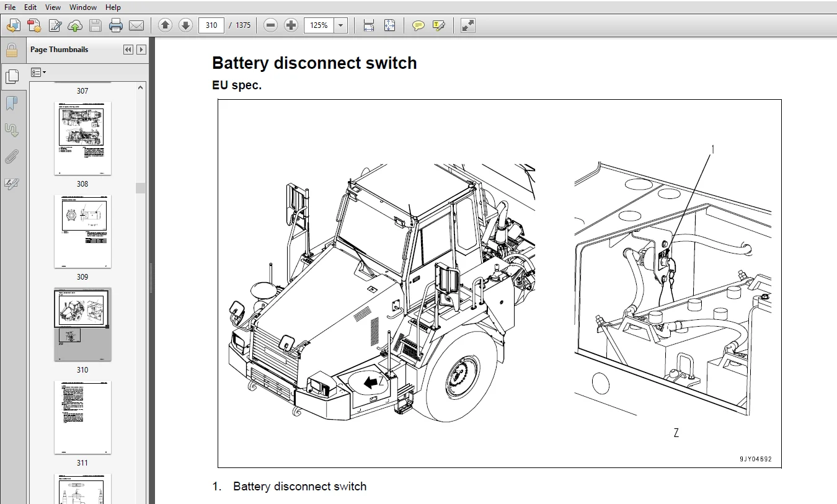Go to previous page with up arrow
The width and height of the screenshot is (837, 504).
coord(165,25)
